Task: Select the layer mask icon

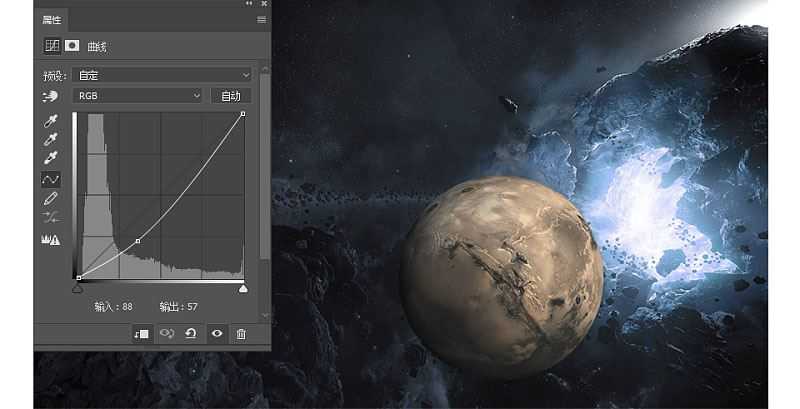Action: tap(73, 46)
